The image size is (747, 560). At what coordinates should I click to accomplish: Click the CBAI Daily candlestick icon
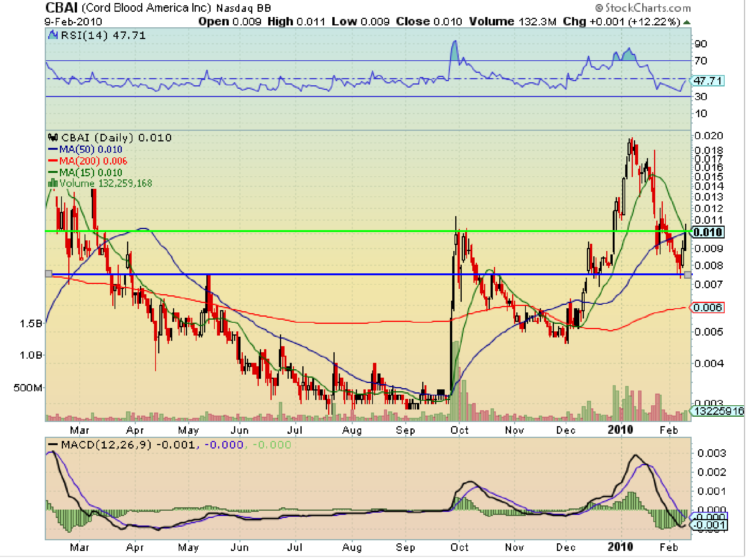(53, 137)
